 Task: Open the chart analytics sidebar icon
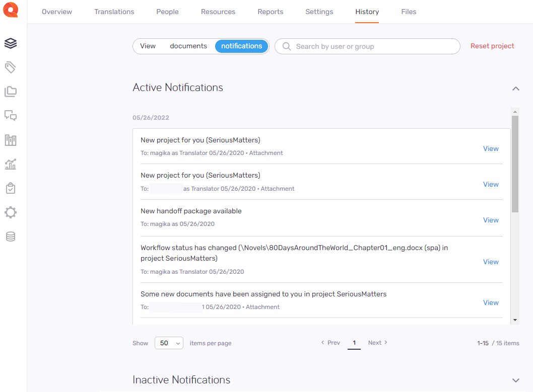click(x=11, y=164)
